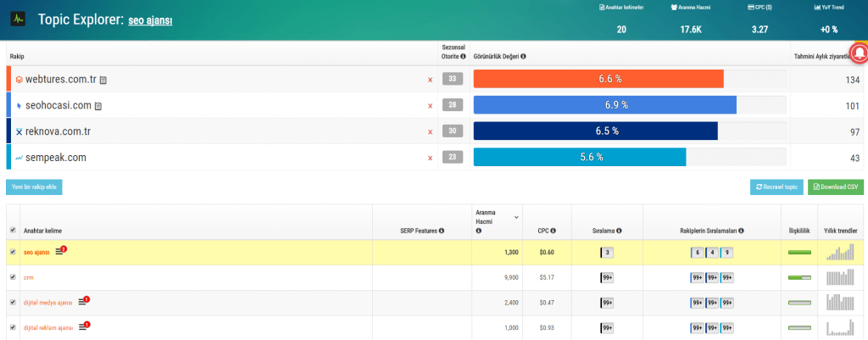This screenshot has width=868, height=340.
Task: Click the Anahtar kelimeler stat icon
Action: click(x=602, y=8)
